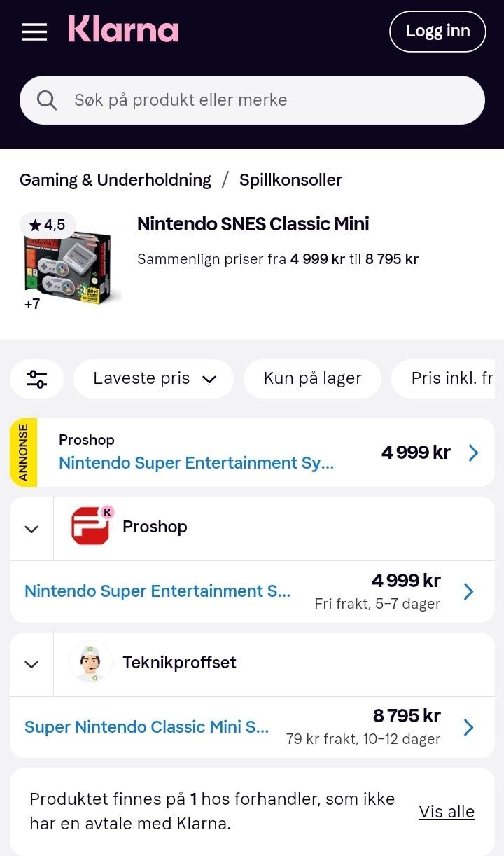Viewport: 504px width, 856px height.
Task: Expand the Teknikproffset retailer section
Action: [x=31, y=664]
